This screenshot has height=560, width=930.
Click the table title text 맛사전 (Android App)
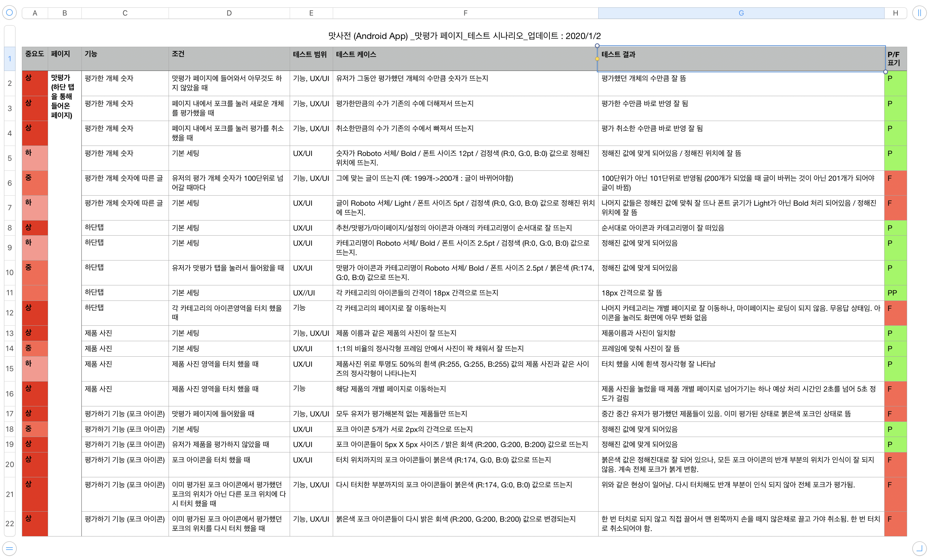pos(464,36)
